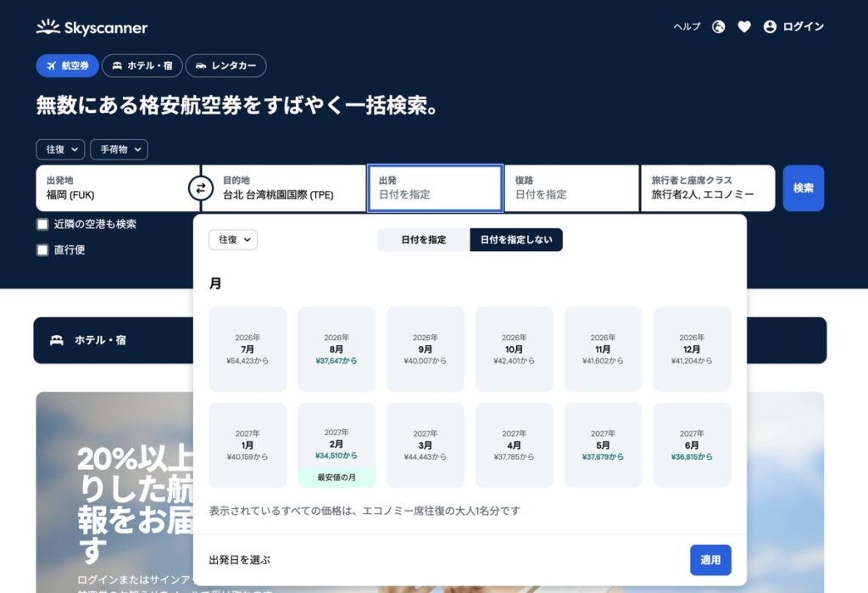The width and height of the screenshot is (868, 593).
Task: Select 航空券 flights tab
Action: pos(68,65)
